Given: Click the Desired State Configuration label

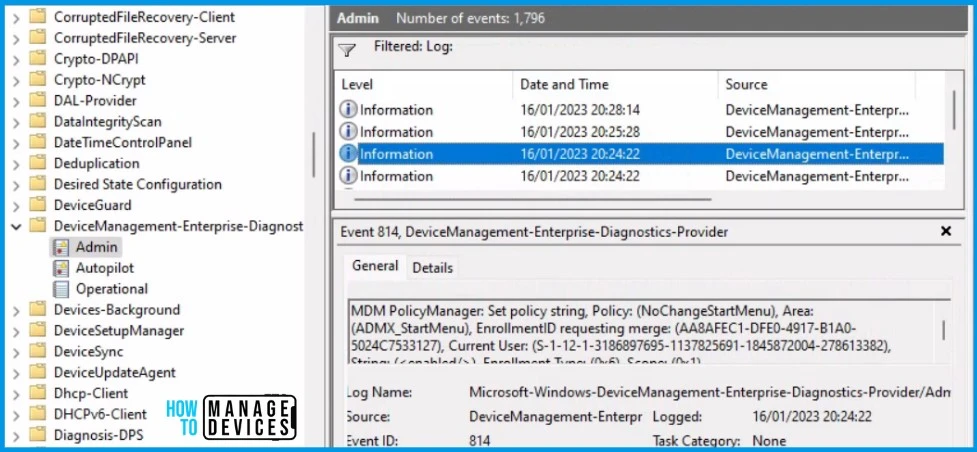Looking at the screenshot, I should click(x=138, y=184).
